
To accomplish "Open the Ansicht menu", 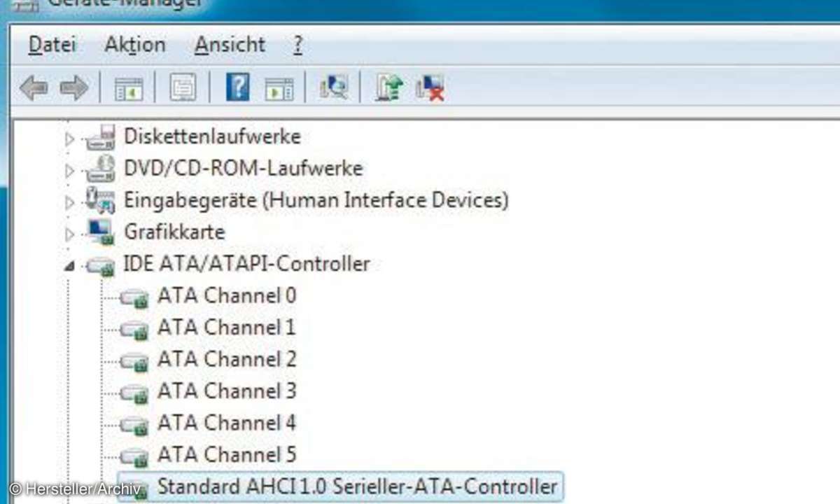I will click(230, 45).
